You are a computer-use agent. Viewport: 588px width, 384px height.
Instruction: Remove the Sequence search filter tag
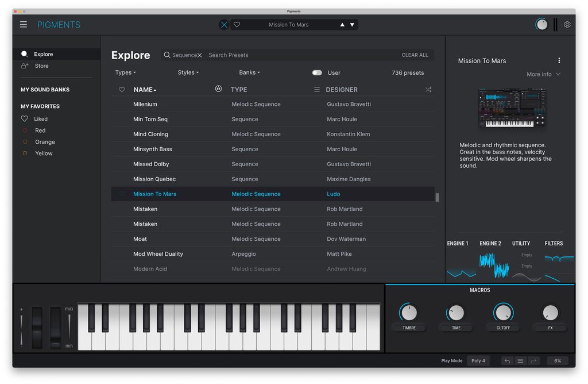199,55
